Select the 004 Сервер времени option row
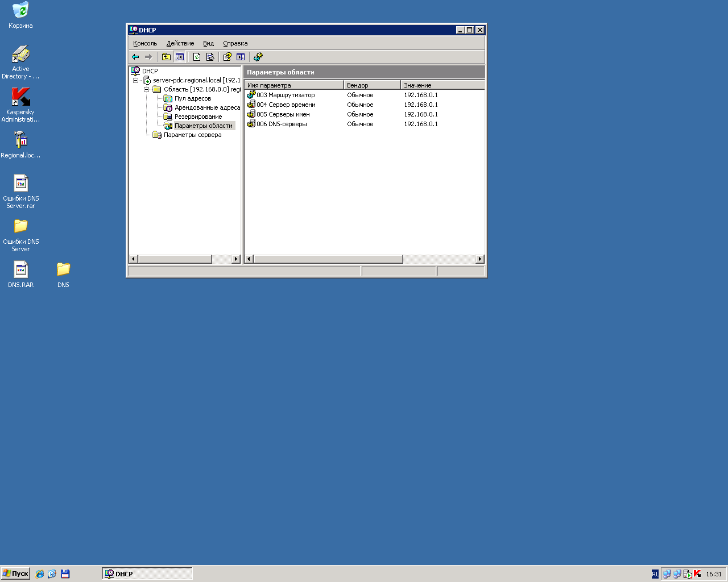 click(365, 105)
